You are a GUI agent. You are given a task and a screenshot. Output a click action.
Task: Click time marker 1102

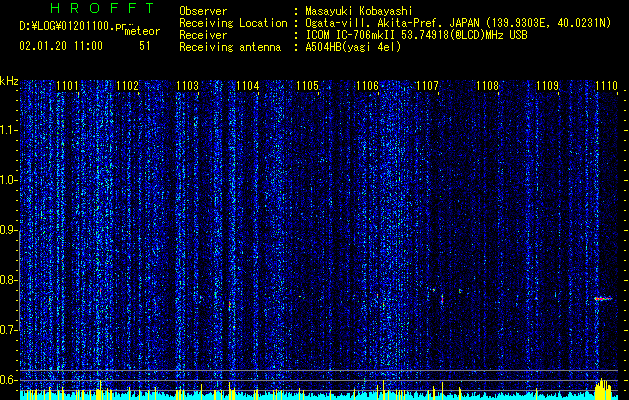[128, 86]
